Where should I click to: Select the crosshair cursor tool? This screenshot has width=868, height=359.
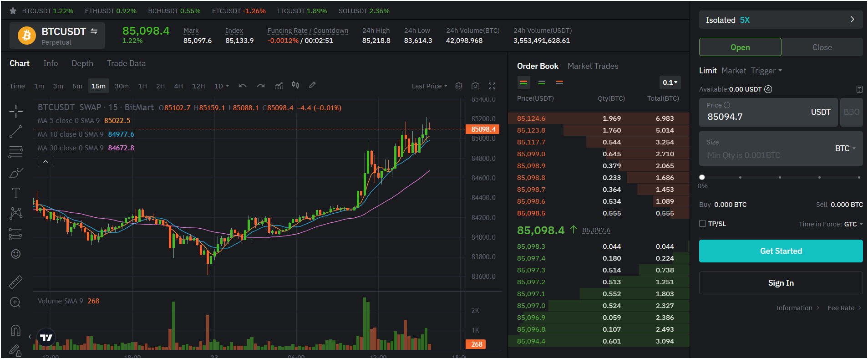[16, 111]
